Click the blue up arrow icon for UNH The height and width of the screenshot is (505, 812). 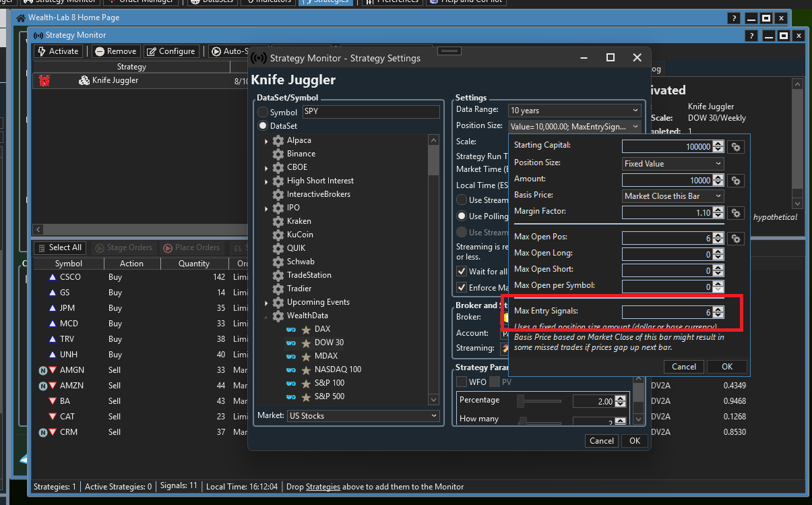coord(53,355)
